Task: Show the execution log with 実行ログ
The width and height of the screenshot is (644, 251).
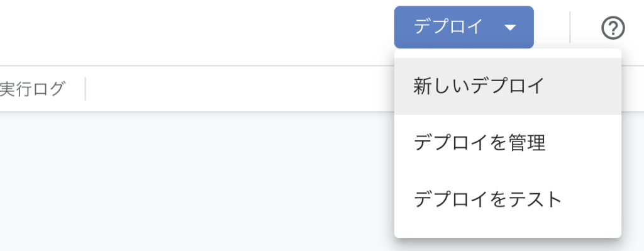Action: [33, 89]
